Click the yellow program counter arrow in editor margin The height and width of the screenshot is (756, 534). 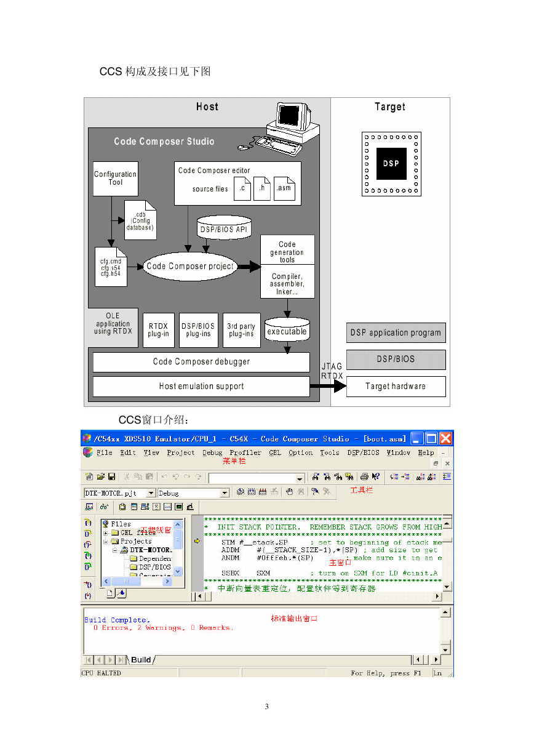197,541
